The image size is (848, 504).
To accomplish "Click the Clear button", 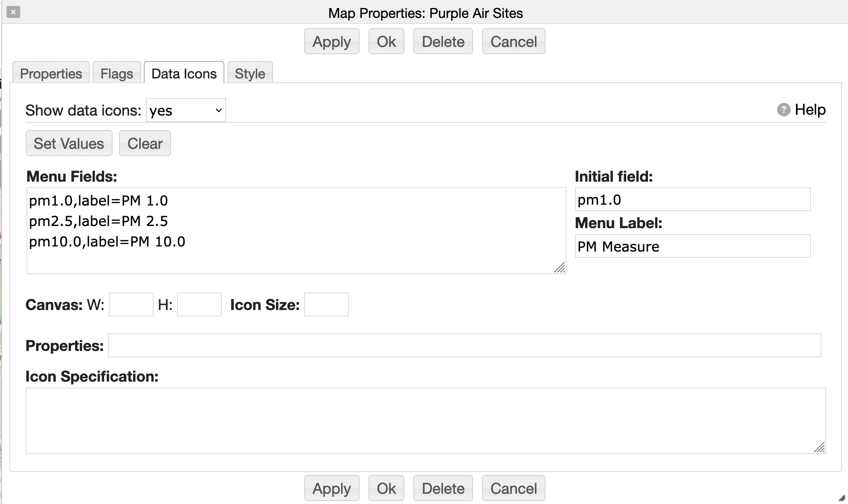I will (145, 144).
